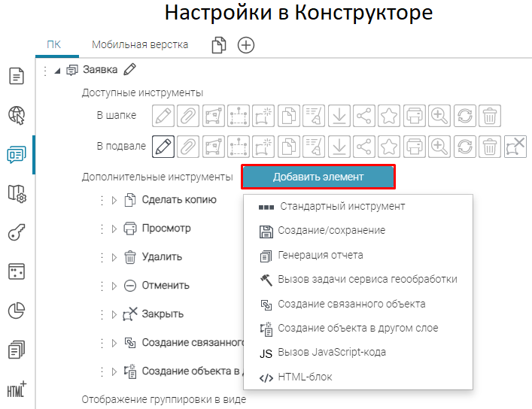Expand the Сделать копию tree item
Viewport: 532px width, 409px height.
coord(115,200)
